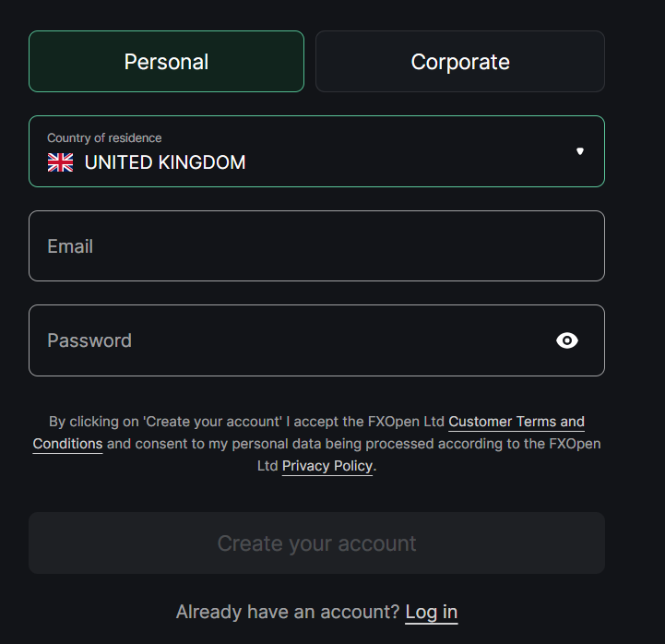Viewport: 665px width, 644px height.
Task: Expand the country list using the arrow
Action: click(x=580, y=151)
